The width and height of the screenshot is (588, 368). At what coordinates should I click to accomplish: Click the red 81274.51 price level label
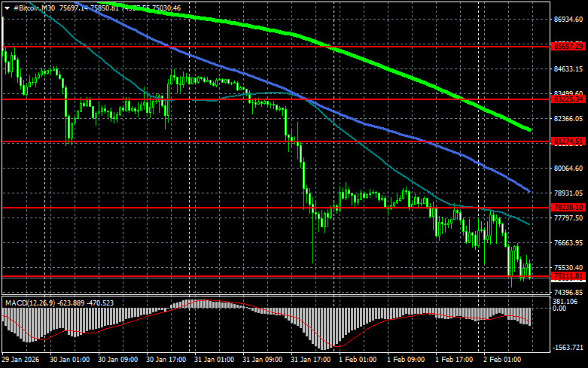(568, 141)
